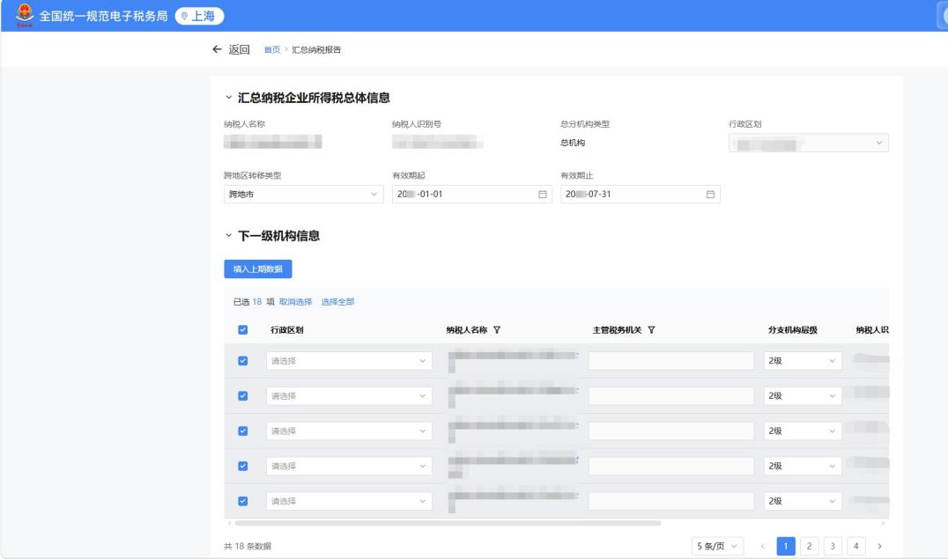Click first row 主管税务机关 input field
The image size is (948, 560).
click(671, 361)
